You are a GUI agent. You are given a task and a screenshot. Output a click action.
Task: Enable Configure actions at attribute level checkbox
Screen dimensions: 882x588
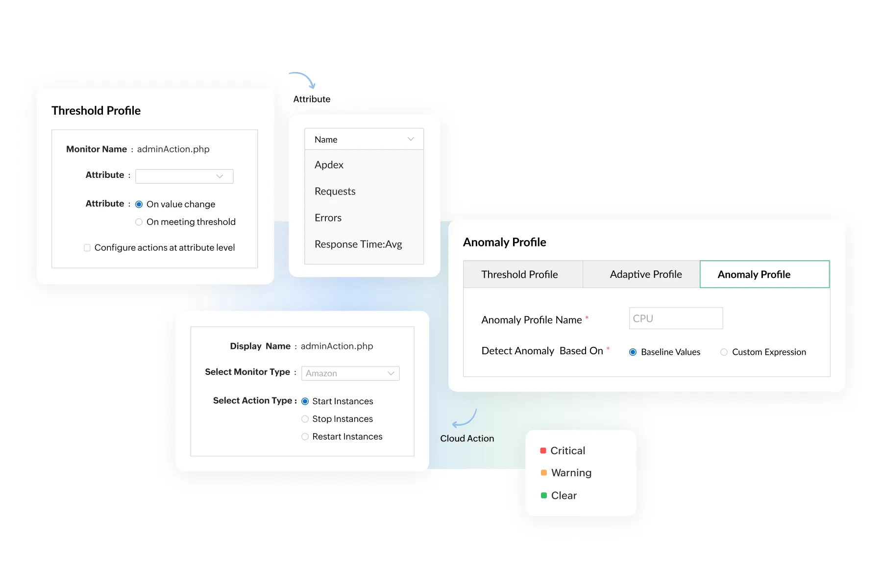click(x=87, y=248)
